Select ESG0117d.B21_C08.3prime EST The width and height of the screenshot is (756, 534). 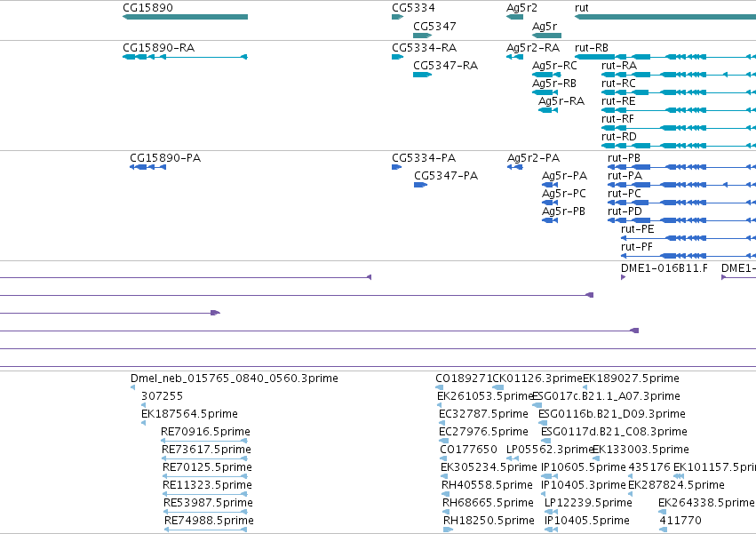click(545, 441)
